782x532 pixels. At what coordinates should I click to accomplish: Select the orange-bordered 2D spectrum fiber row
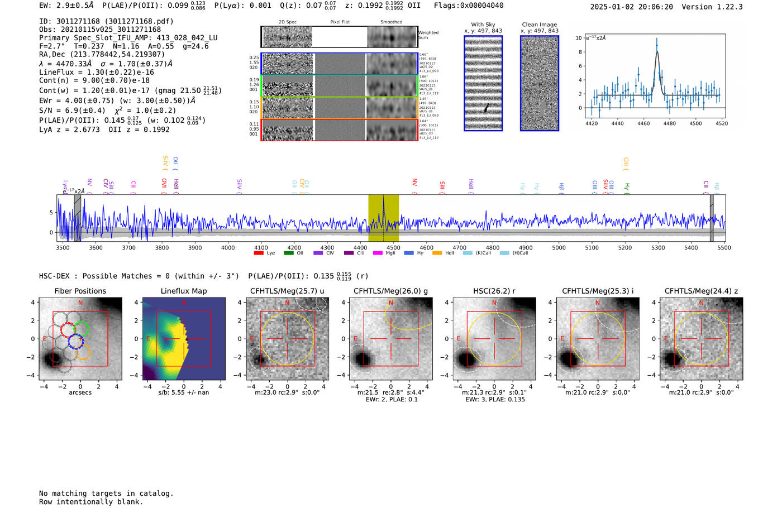(339, 108)
